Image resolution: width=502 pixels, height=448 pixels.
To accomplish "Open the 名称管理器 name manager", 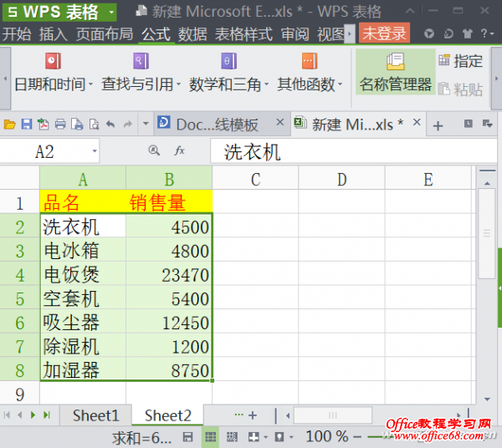I will tap(395, 73).
